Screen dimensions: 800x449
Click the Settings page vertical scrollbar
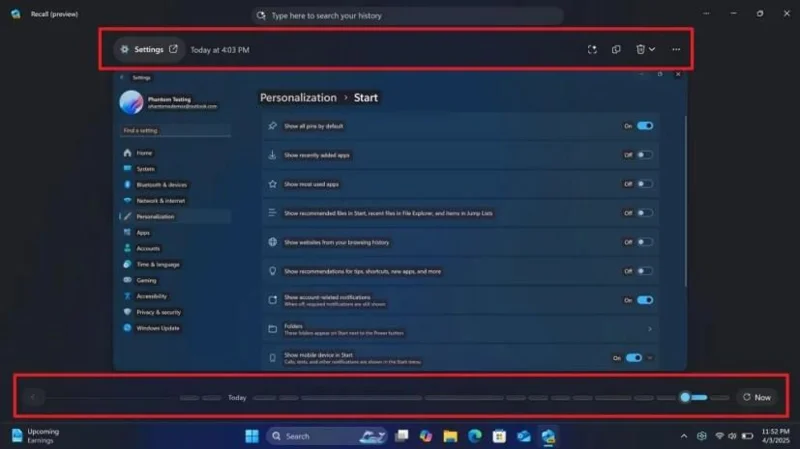point(685,201)
